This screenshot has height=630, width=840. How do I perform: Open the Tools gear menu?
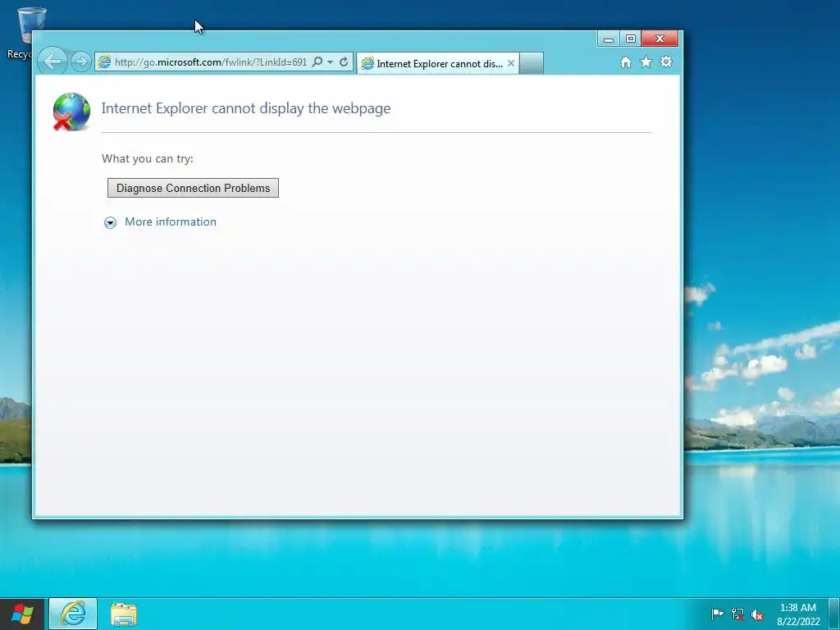[x=666, y=62]
